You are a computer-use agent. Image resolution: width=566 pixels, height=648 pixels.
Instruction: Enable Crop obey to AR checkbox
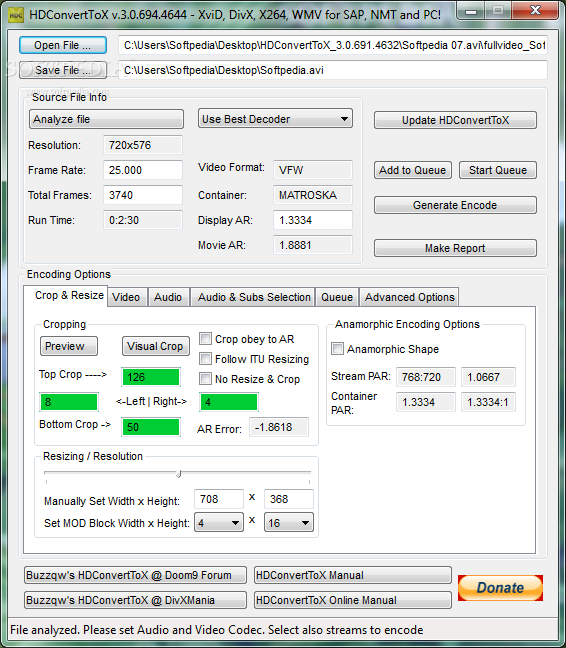[205, 338]
